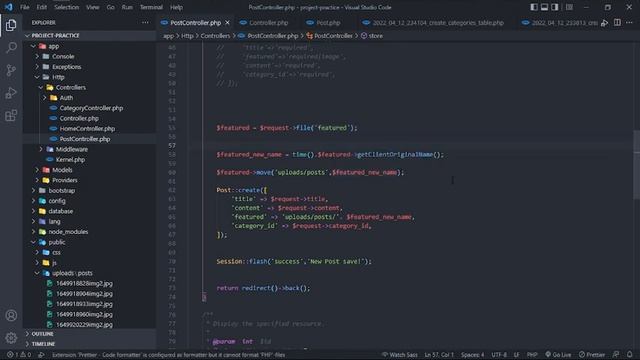
Task: Open HomeController.php in explorer
Action: (87, 129)
